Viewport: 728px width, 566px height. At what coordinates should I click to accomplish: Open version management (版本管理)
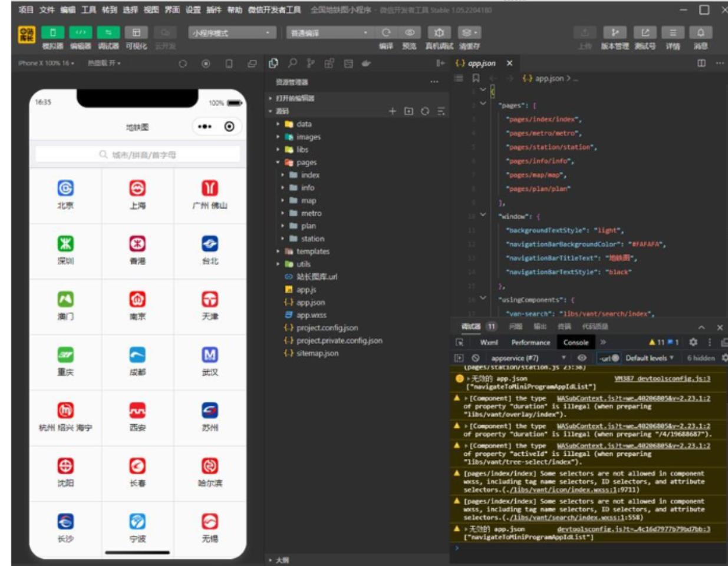coord(615,33)
